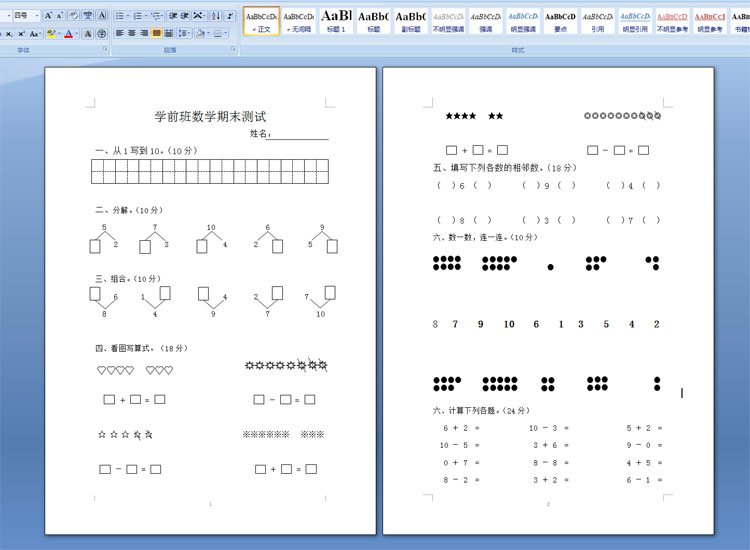Click heading 五、填写下列各数的相邻数
750x550 pixels.
coord(505,168)
